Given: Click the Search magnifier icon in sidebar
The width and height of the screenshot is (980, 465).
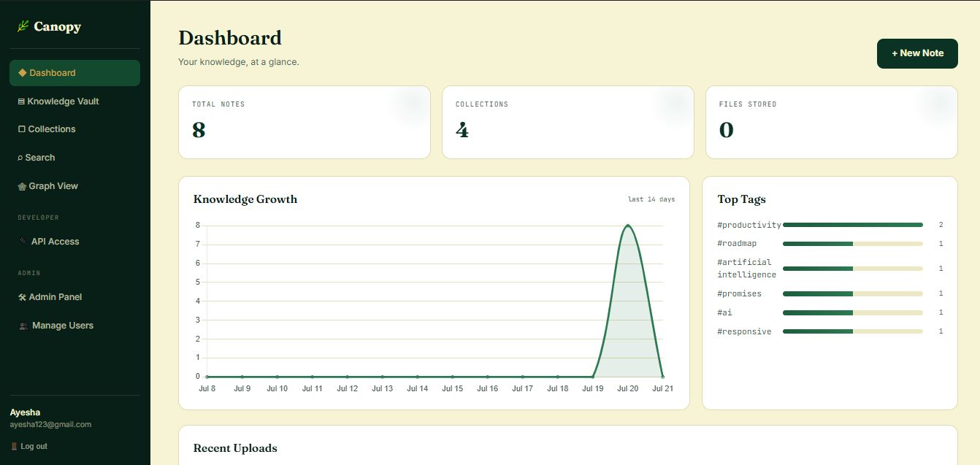Looking at the screenshot, I should coord(20,158).
